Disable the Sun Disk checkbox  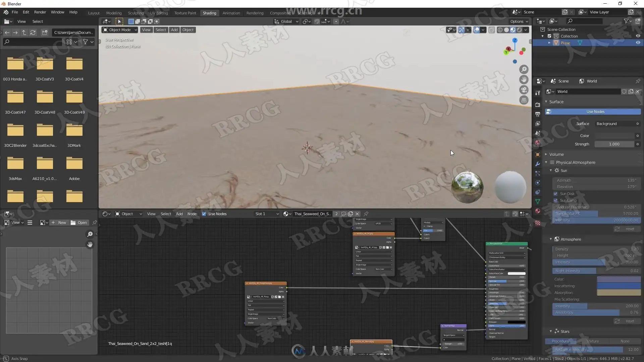pos(555,194)
